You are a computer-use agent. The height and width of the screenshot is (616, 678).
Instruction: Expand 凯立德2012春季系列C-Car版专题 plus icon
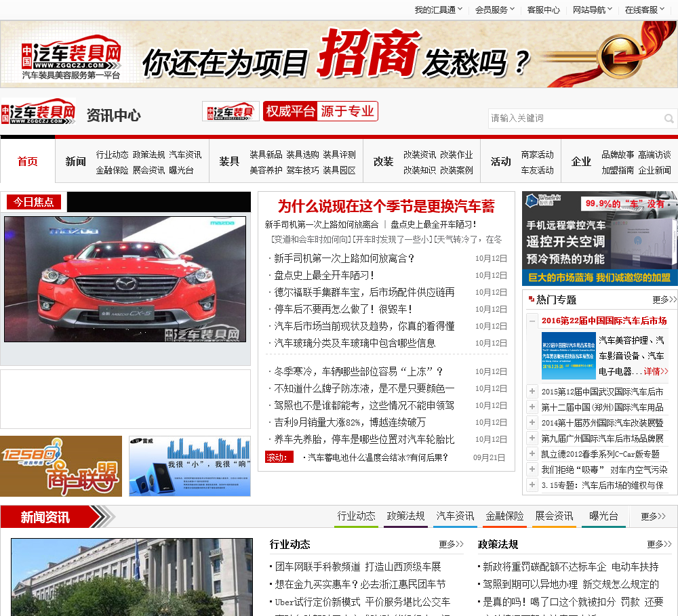coord(532,453)
